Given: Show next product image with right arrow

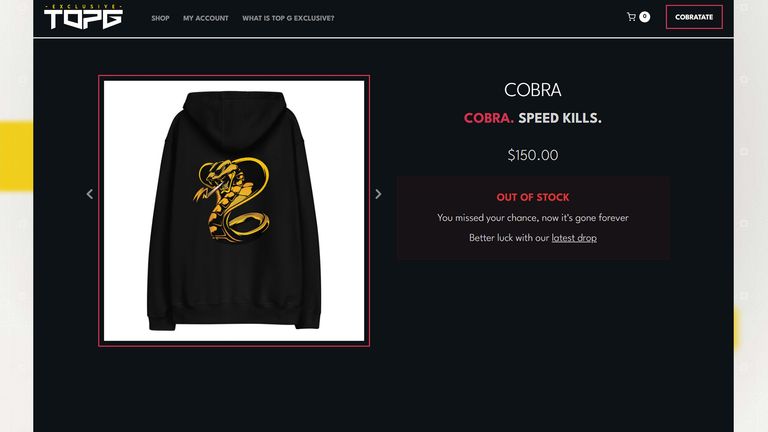Looking at the screenshot, I should [x=378, y=194].
